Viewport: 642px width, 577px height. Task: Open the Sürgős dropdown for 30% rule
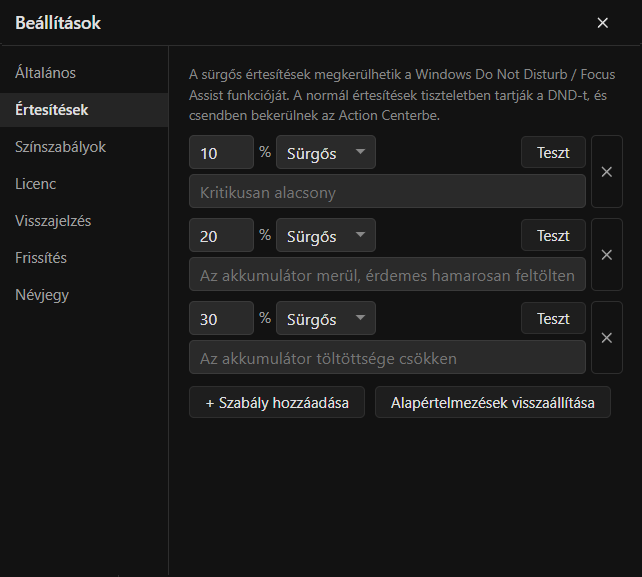tap(326, 318)
